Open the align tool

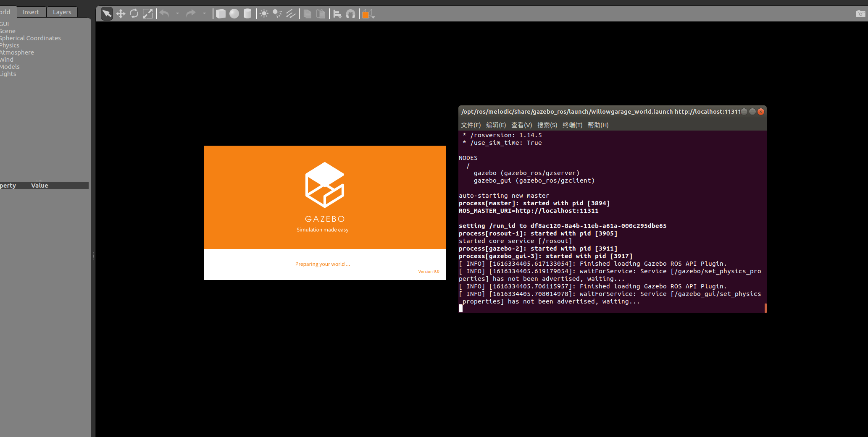click(337, 14)
